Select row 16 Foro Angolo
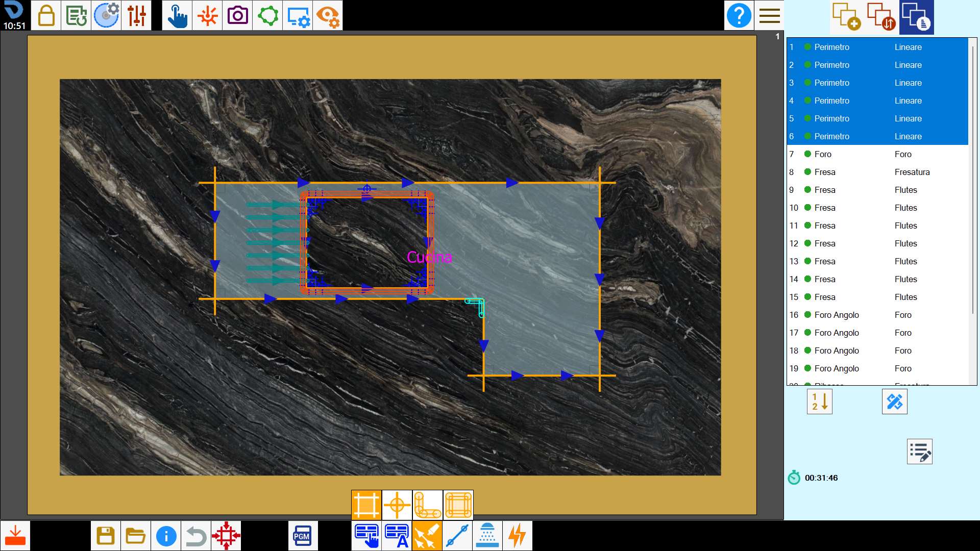This screenshot has width=980, height=551. pyautogui.click(x=877, y=315)
